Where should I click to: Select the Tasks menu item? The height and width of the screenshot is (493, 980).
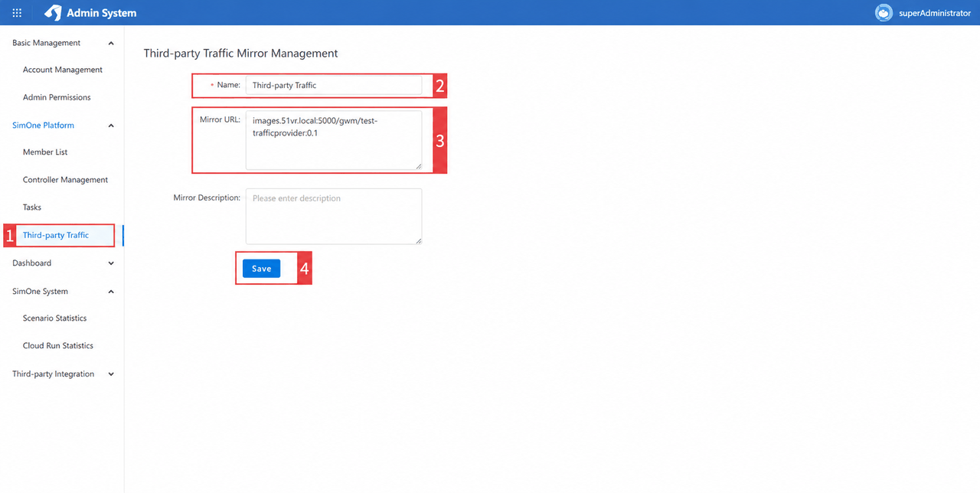coord(32,207)
